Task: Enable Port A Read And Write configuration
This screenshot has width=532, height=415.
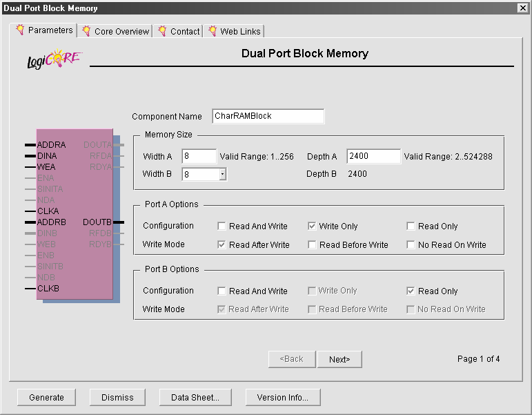Action: [x=221, y=226]
